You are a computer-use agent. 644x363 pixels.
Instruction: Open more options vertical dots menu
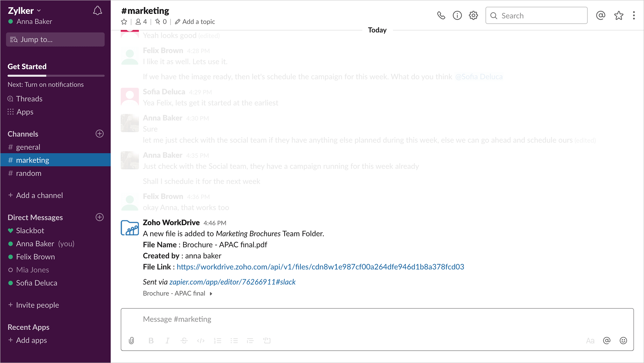[x=634, y=16]
